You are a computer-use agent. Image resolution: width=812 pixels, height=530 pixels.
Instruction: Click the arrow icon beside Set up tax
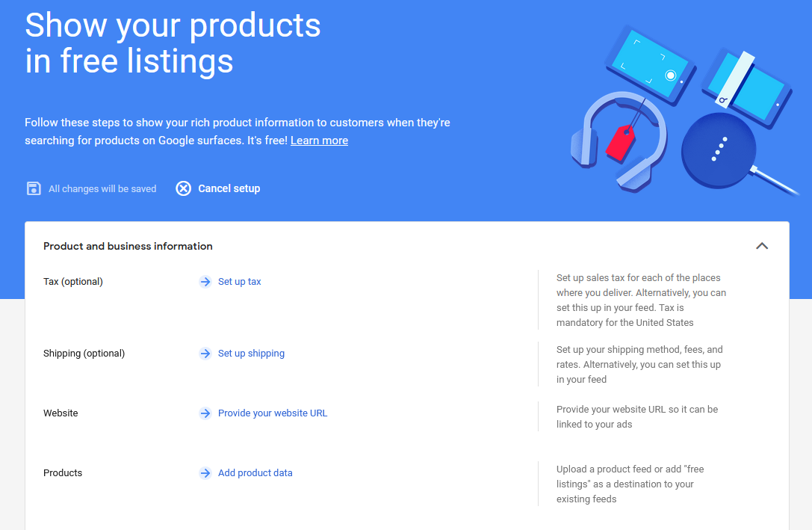click(205, 282)
